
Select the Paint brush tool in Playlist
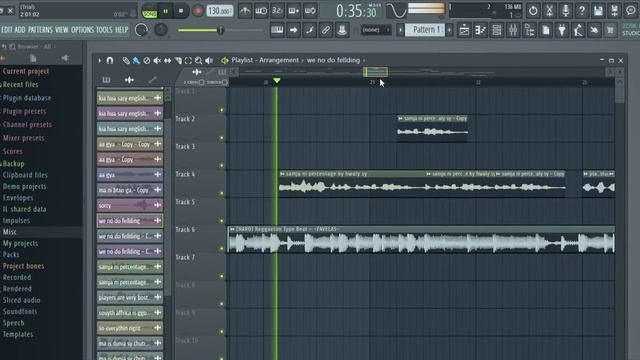coord(136,60)
